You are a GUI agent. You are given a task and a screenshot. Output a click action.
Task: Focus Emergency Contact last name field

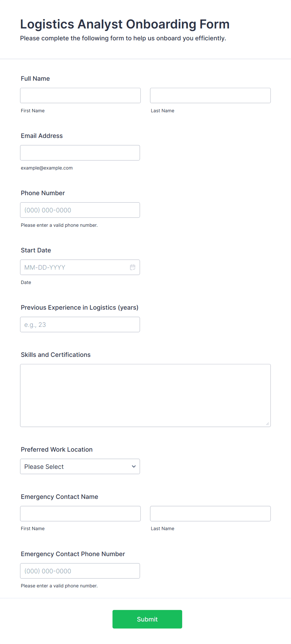click(x=210, y=514)
